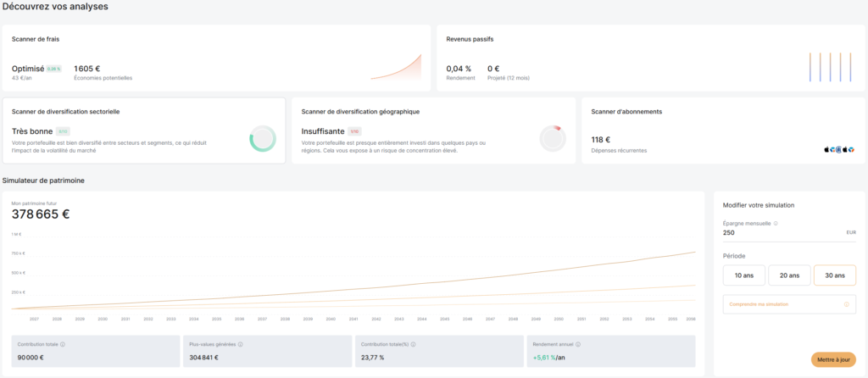Click the red geographic diversification donut chart
Image resolution: width=868 pixels, height=378 pixels.
click(x=552, y=139)
